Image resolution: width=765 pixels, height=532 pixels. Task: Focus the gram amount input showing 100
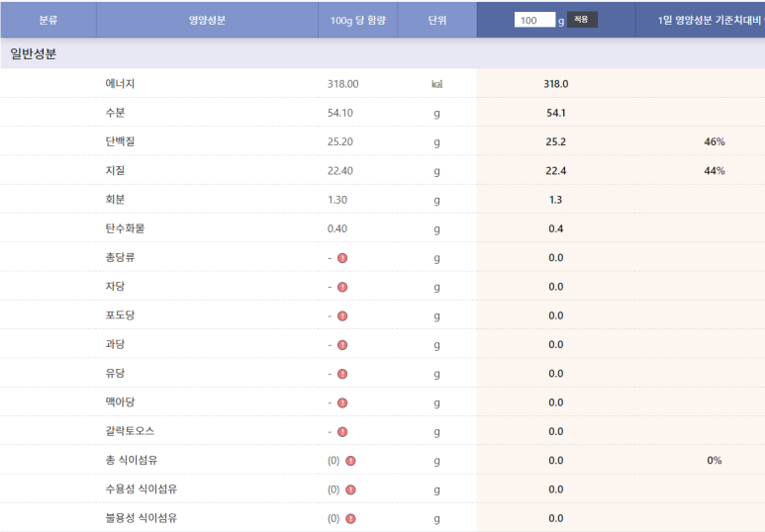(x=534, y=20)
